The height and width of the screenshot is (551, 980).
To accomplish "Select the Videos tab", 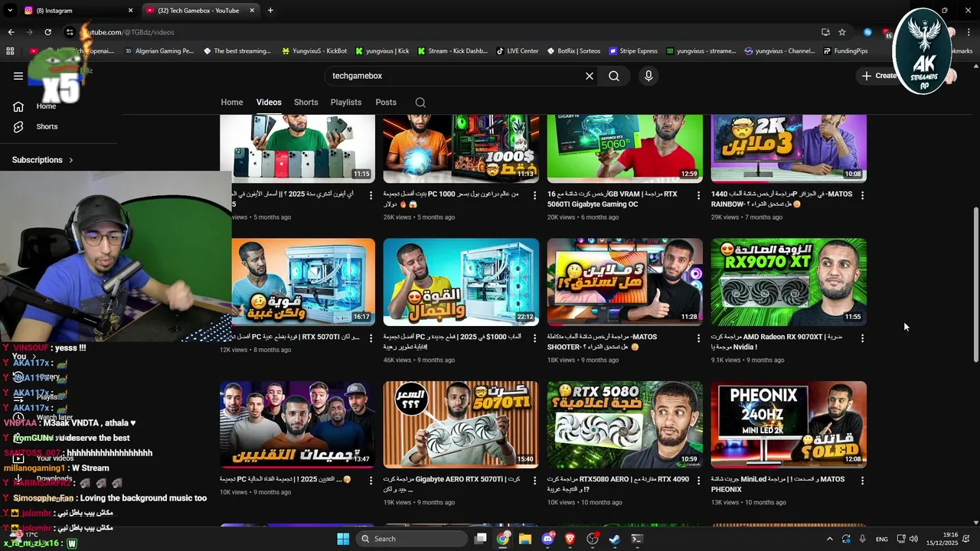I will tap(269, 102).
